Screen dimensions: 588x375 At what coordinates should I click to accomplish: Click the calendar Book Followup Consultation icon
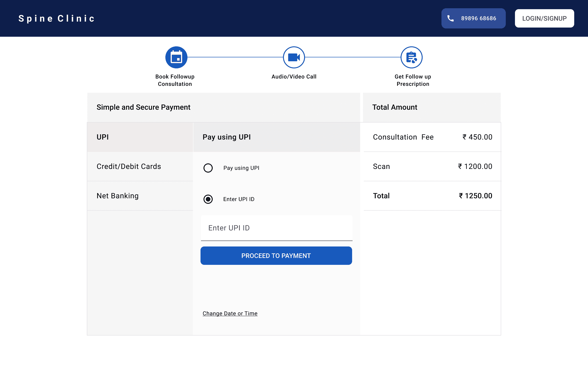(x=176, y=57)
